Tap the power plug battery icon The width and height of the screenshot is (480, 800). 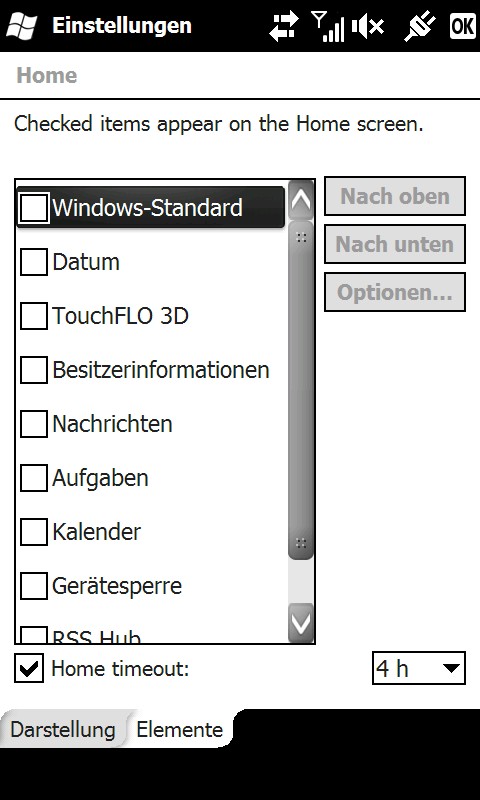421,26
